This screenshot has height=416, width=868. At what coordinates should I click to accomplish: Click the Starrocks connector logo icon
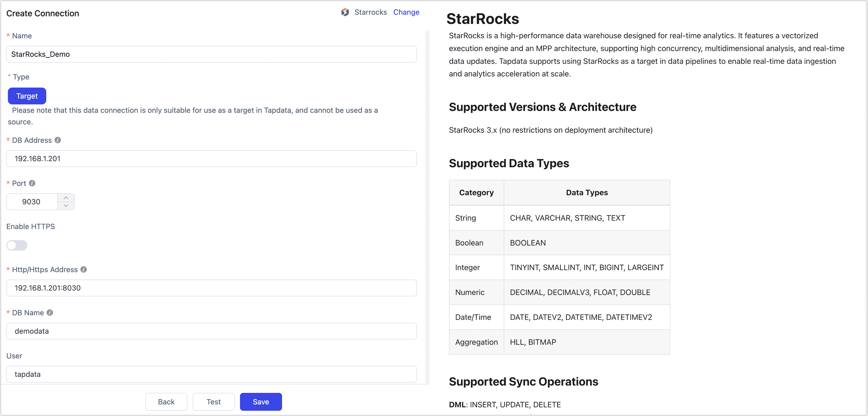click(x=345, y=12)
